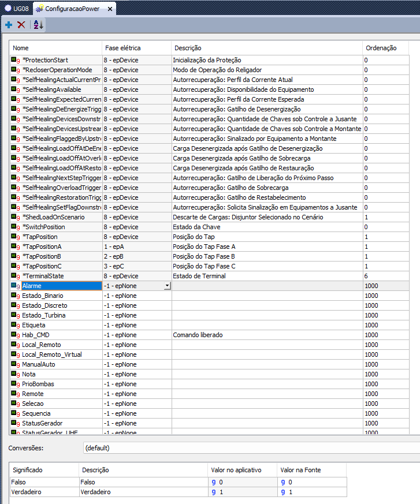Click the icon beside Hab_CMD

16,335
